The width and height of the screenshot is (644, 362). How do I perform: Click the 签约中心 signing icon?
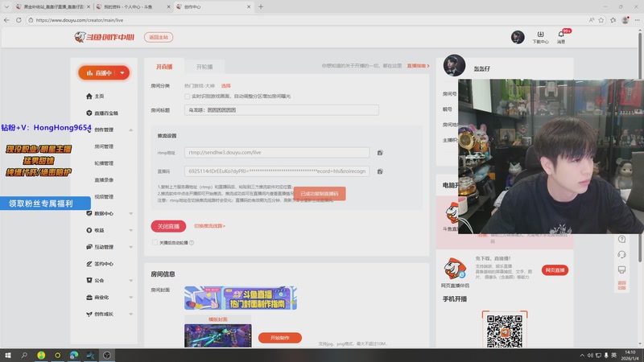point(89,264)
